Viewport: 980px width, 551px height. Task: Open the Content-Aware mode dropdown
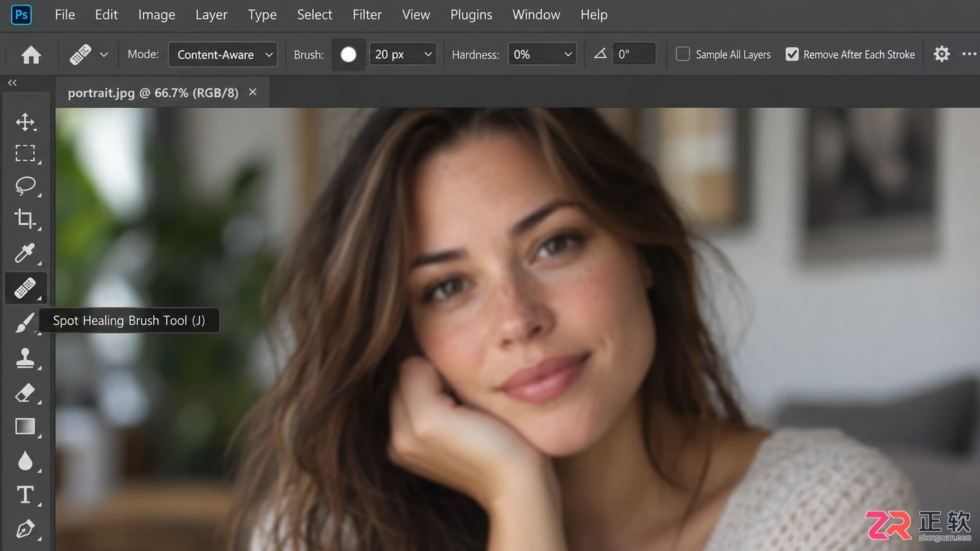point(223,54)
